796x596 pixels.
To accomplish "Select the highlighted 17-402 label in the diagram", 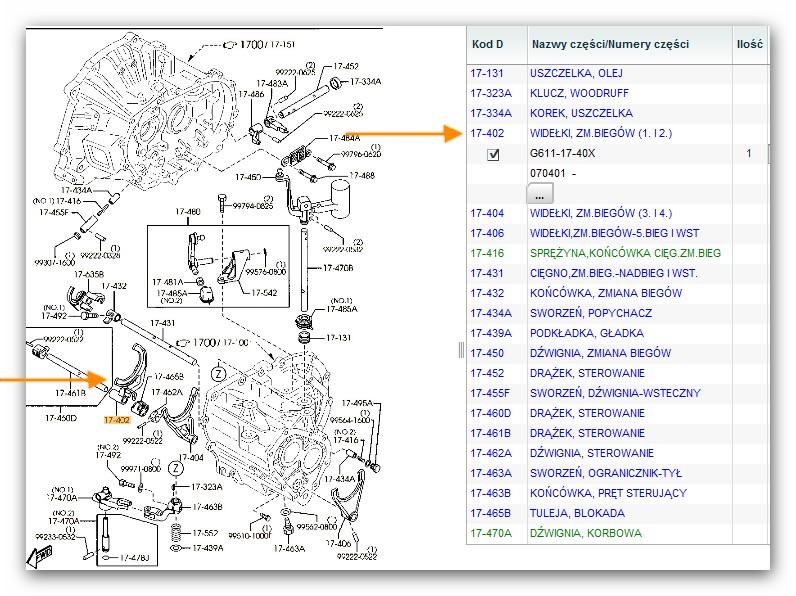I will (x=117, y=421).
